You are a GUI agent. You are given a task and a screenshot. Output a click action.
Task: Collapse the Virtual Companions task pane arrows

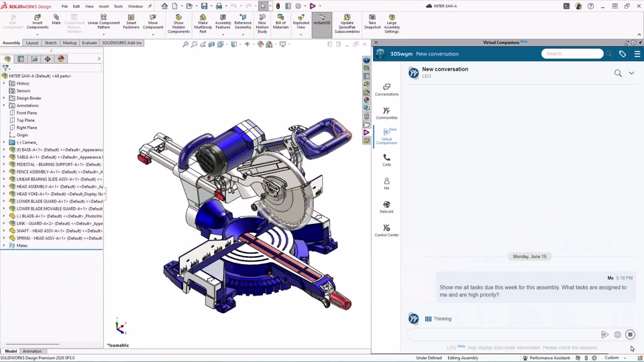click(376, 42)
